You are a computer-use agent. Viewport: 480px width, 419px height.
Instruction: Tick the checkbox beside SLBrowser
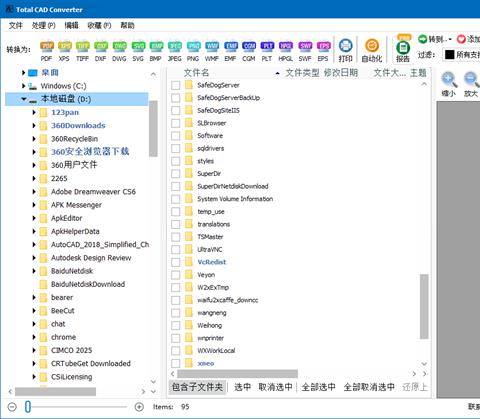[176, 123]
